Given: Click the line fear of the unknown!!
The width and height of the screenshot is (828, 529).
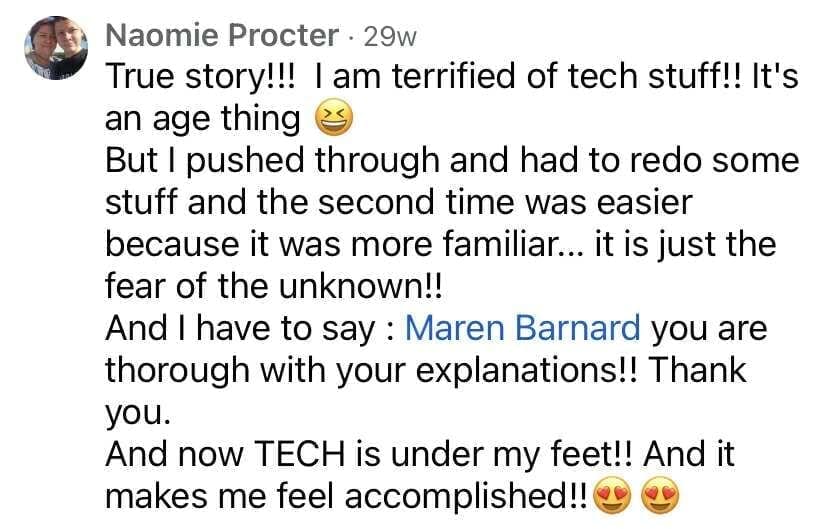Looking at the screenshot, I should (x=273, y=286).
